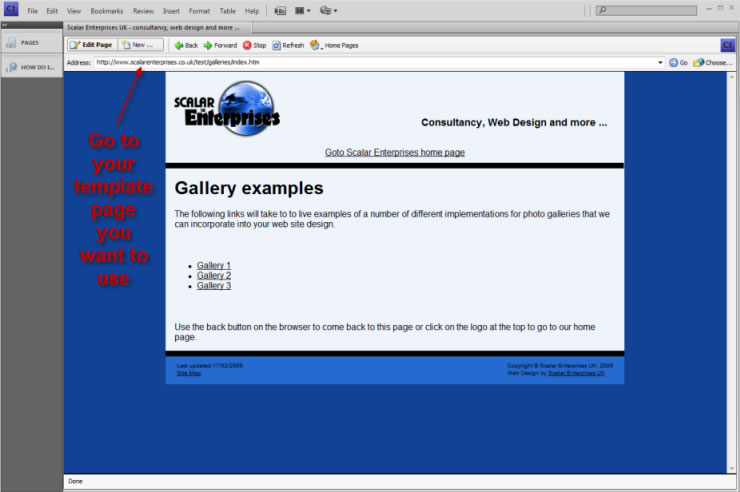
Task: Open the Gallery 3 link
Action: click(x=214, y=286)
